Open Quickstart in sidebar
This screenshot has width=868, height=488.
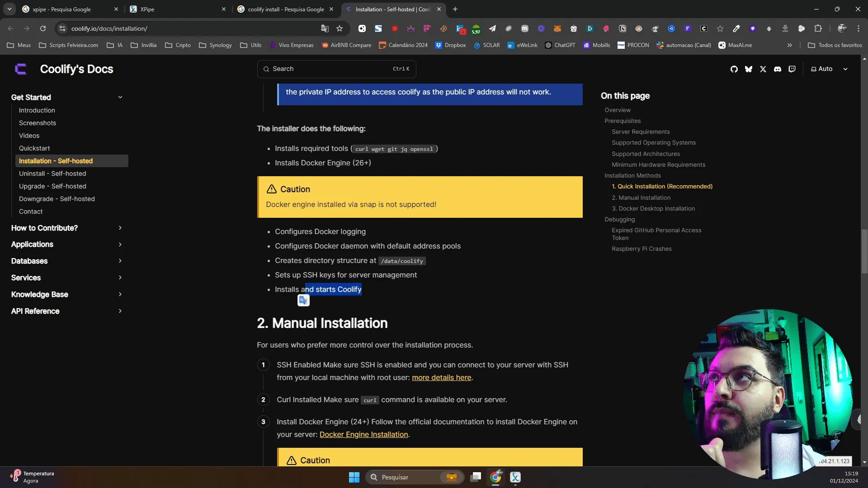34,148
